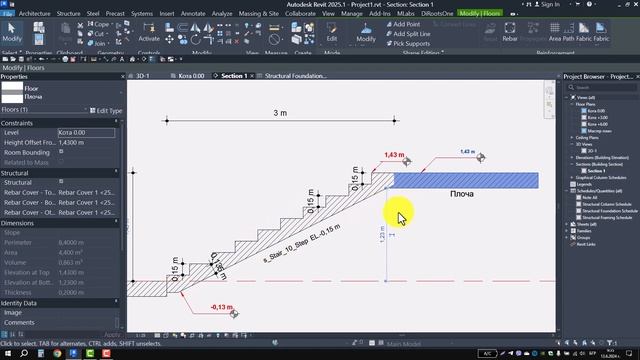Select the Align tool
Image resolution: width=640 pixels, height=360 pixels.
(x=169, y=27)
